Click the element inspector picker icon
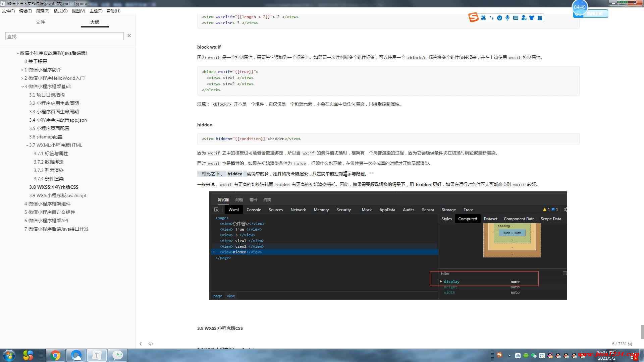The width and height of the screenshot is (644, 362). pyautogui.click(x=216, y=209)
